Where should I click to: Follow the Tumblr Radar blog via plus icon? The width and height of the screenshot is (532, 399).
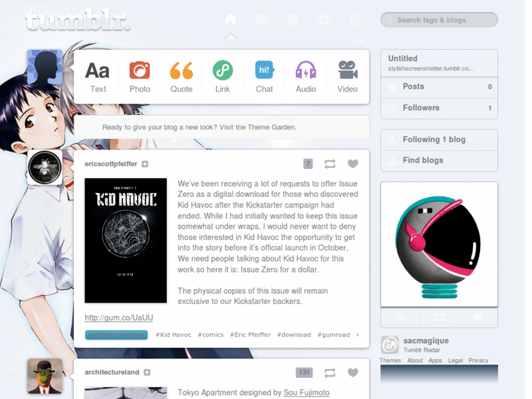click(x=400, y=318)
